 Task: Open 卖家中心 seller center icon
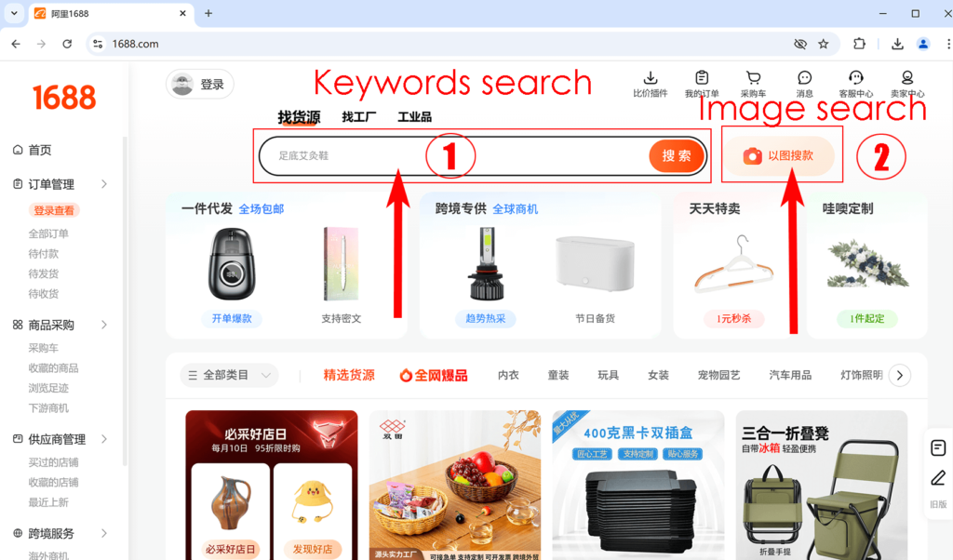(x=906, y=79)
